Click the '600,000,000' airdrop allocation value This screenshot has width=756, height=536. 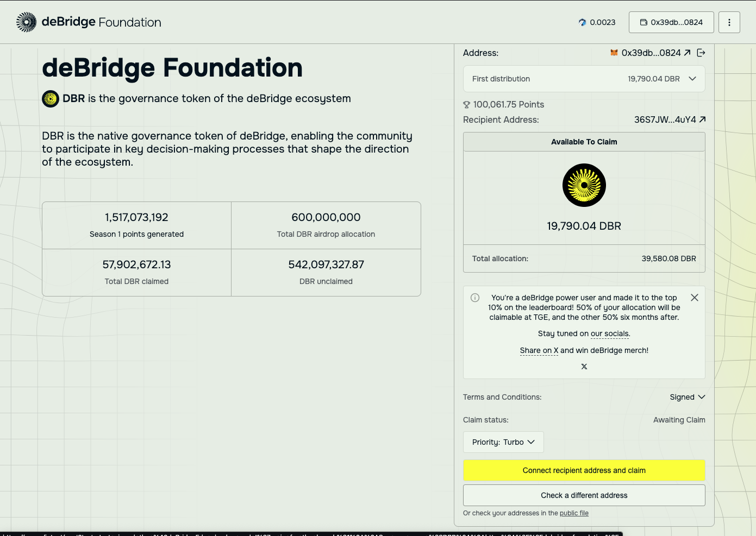coord(326,217)
